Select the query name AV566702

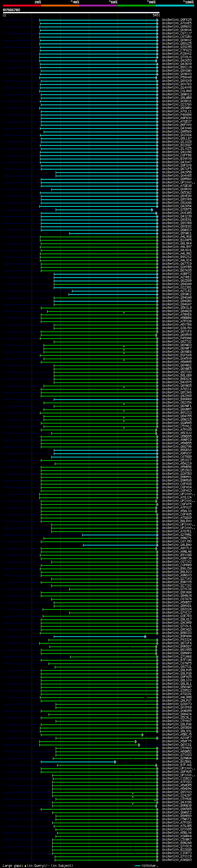click(11, 10)
